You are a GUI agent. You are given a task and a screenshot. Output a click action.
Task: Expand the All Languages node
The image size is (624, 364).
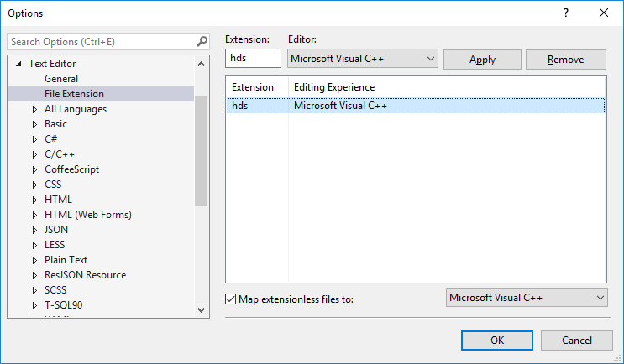(x=34, y=109)
